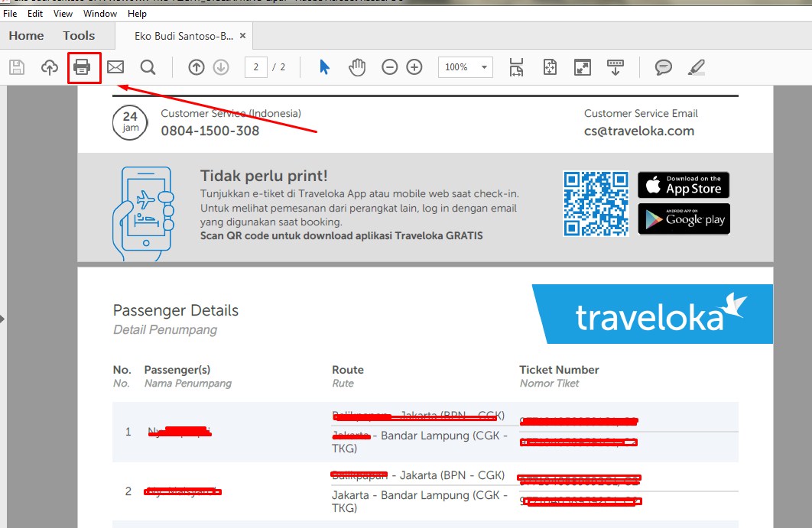Viewport: 812px width, 528px height.
Task: Click the phone number 0804-1500-308
Action: [x=209, y=131]
